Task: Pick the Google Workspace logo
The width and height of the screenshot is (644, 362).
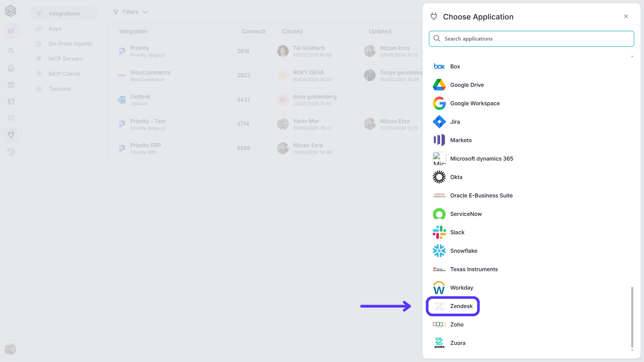Action: pyautogui.click(x=439, y=103)
